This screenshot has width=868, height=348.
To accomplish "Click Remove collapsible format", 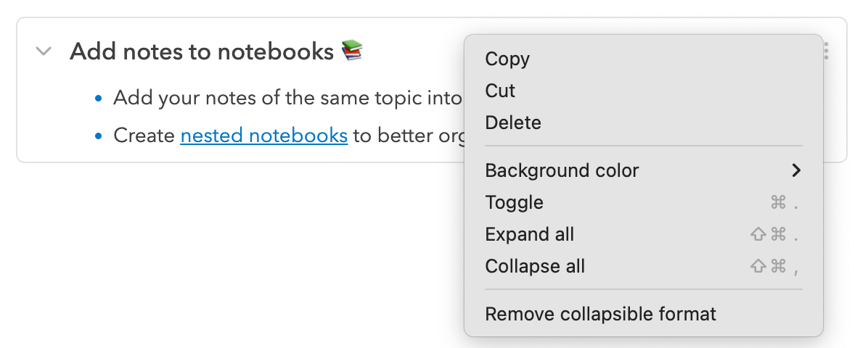I will click(x=600, y=314).
